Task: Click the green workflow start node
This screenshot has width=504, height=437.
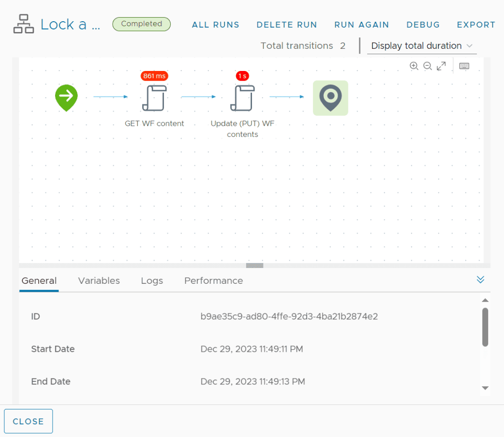Action: [66, 97]
